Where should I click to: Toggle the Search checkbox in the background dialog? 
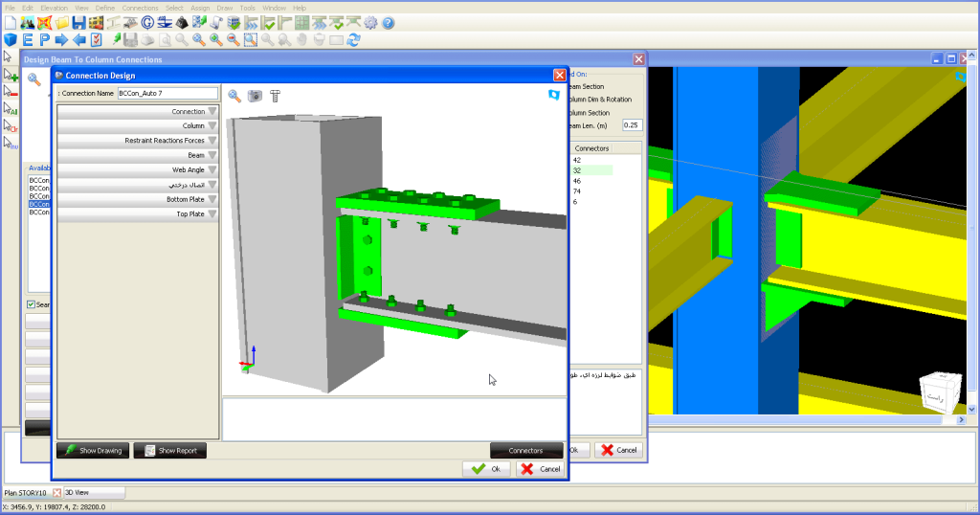(32, 305)
